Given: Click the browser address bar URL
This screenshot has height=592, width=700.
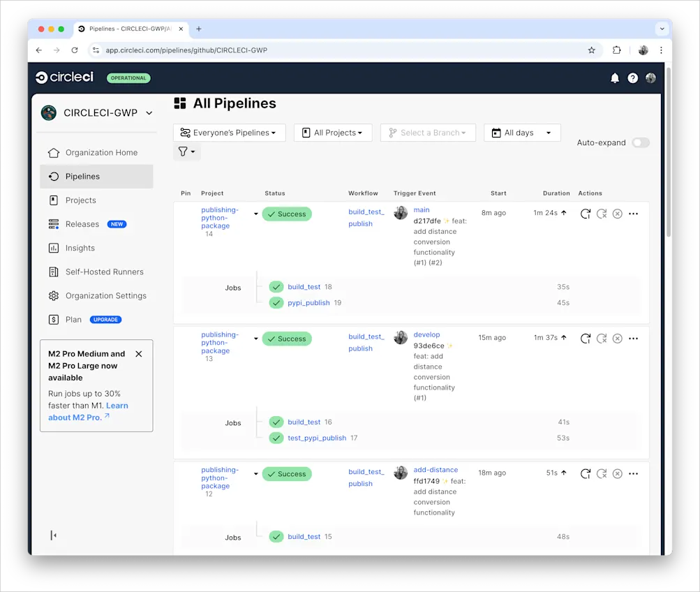Looking at the screenshot, I should click(186, 50).
